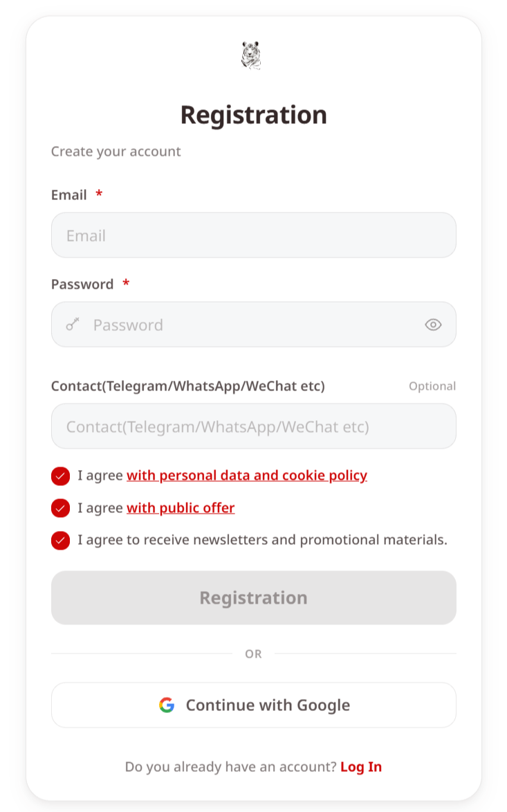Image resolution: width=507 pixels, height=812 pixels.
Task: Continue with Google sign-up
Action: point(253,705)
